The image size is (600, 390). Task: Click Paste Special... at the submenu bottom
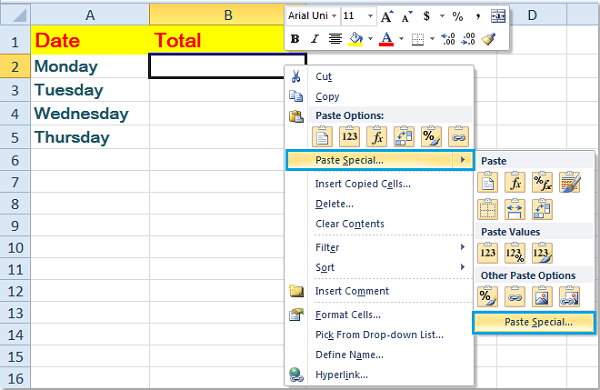tap(534, 322)
